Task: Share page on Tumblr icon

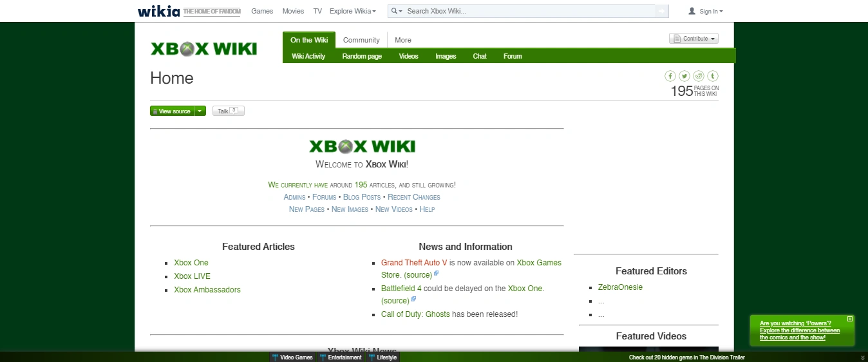Action: 713,76
